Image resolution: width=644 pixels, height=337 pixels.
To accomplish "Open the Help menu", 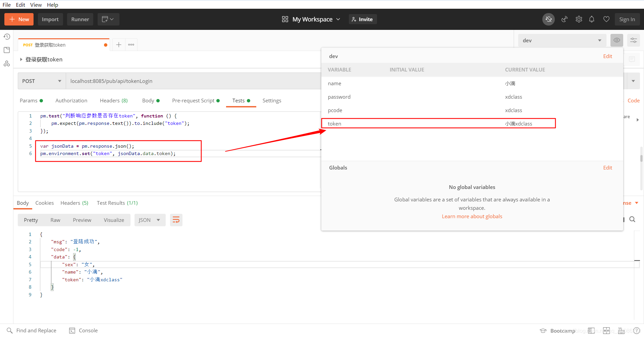I will 52,5.
